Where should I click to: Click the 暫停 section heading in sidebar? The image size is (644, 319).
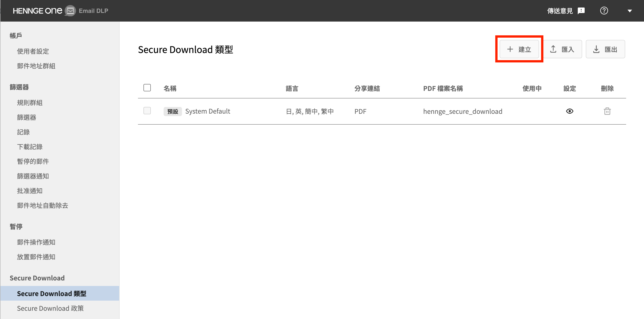(16, 227)
